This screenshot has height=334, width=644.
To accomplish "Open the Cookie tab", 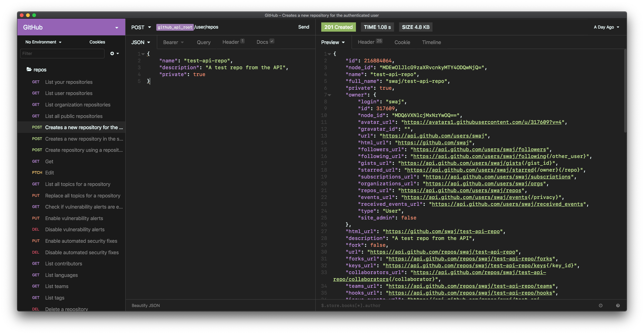I will click(x=402, y=42).
